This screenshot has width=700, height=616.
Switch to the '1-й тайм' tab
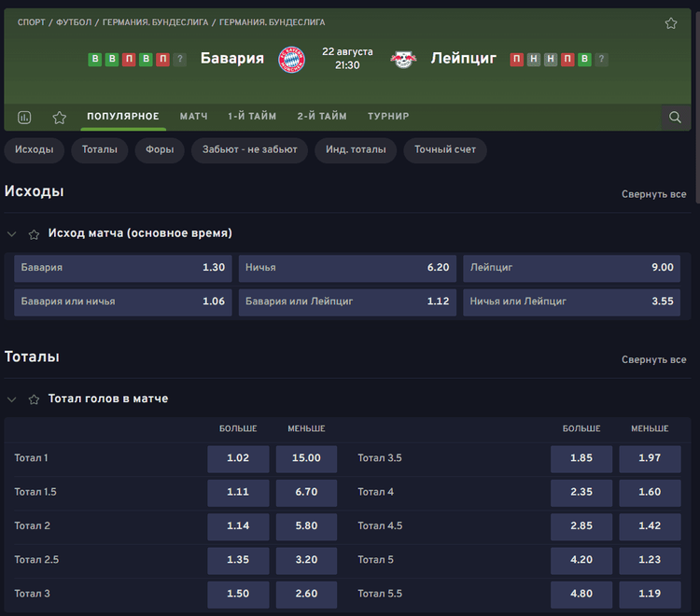tap(252, 117)
